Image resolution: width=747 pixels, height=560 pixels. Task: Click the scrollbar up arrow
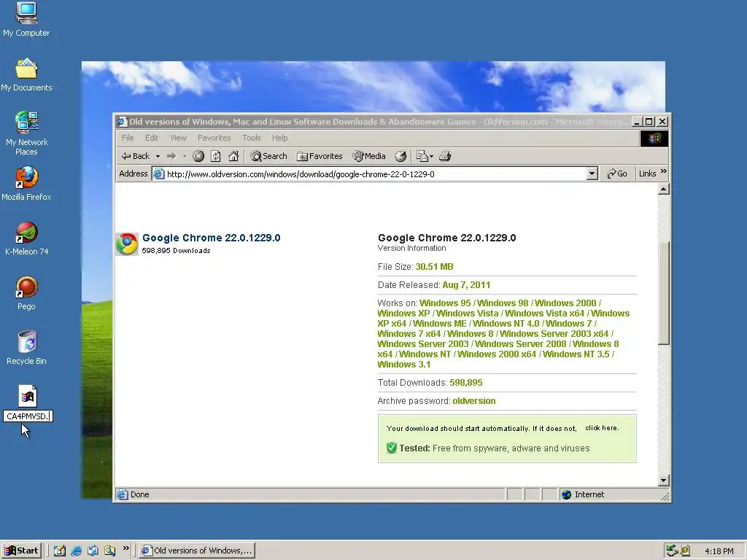coord(663,189)
